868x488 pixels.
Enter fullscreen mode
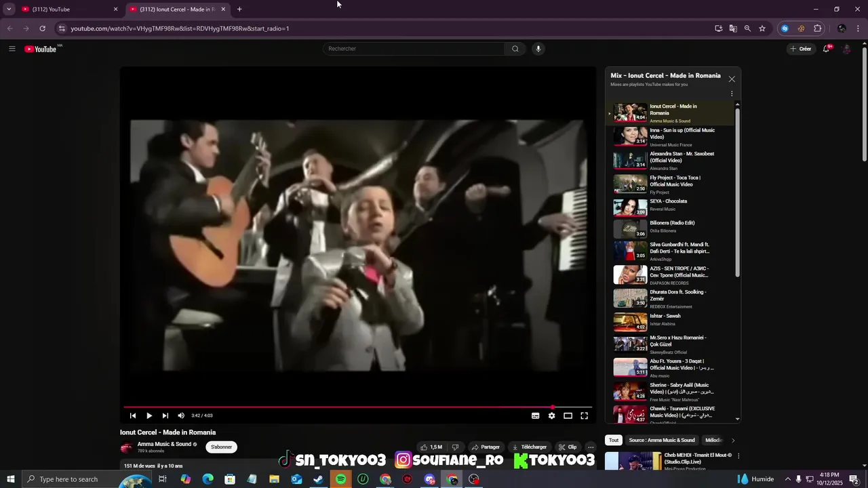point(585,415)
